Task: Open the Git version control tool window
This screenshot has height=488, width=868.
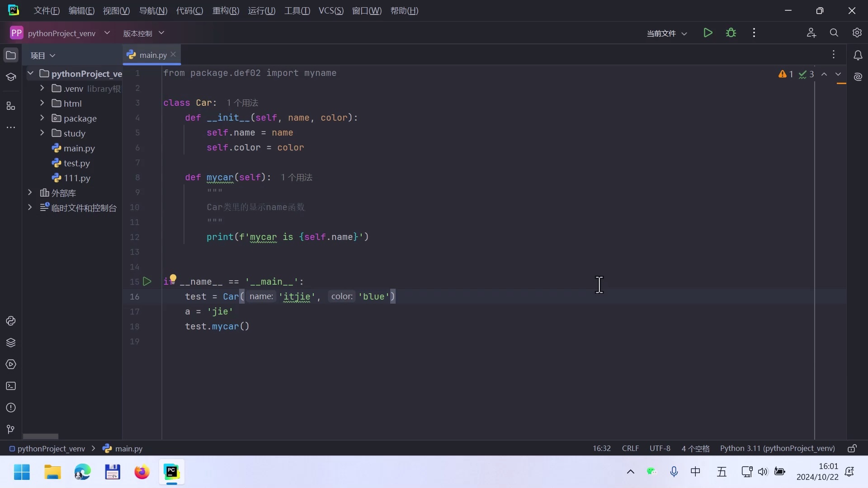Action: [11, 429]
